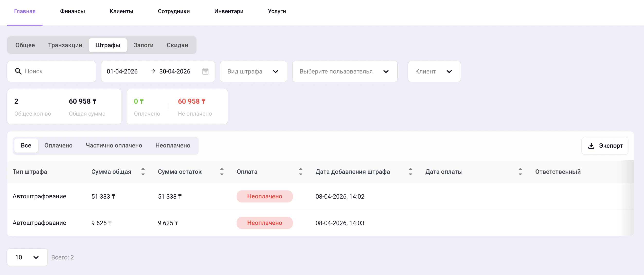Image resolution: width=644 pixels, height=275 pixels.
Task: Click the Экспорт button
Action: pos(605,146)
